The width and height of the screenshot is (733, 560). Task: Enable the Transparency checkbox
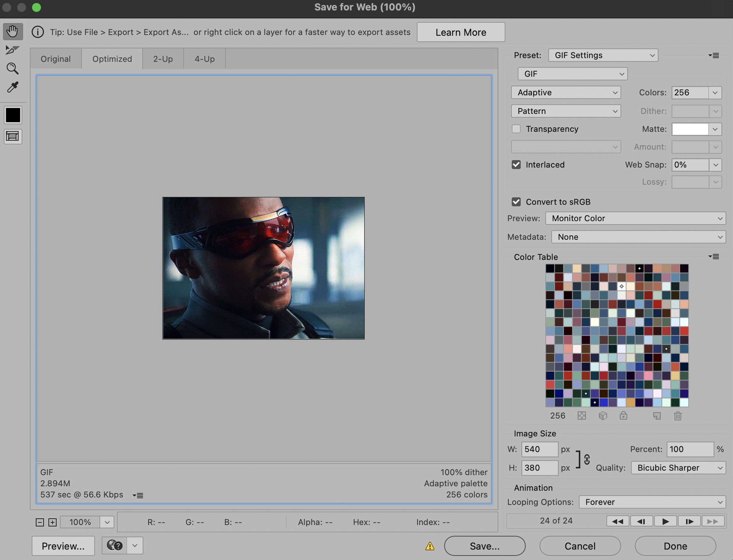coord(516,129)
